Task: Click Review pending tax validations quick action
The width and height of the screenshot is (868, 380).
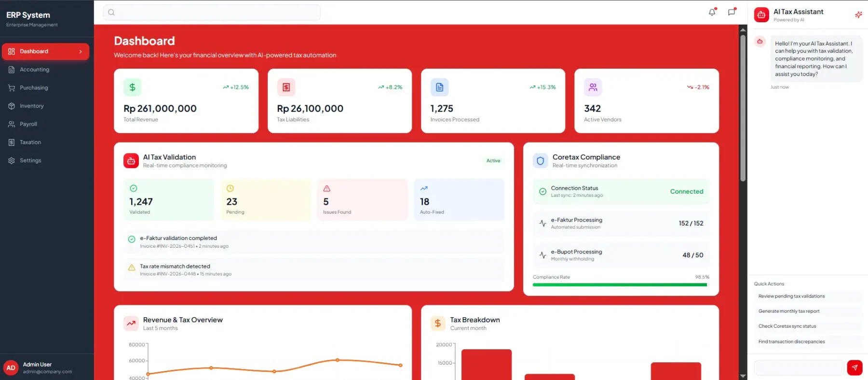Action: [808, 296]
